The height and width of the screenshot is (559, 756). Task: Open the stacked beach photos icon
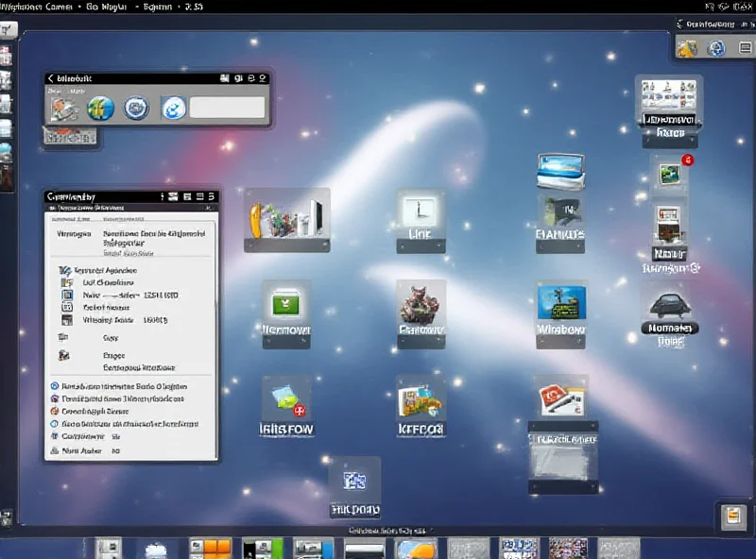tap(560, 171)
